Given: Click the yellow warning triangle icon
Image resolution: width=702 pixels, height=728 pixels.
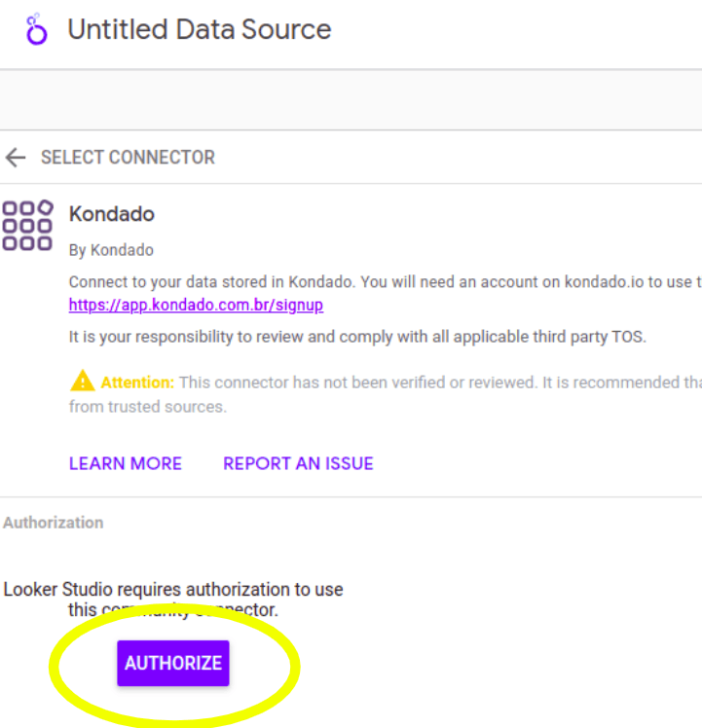Looking at the screenshot, I should 82,382.
